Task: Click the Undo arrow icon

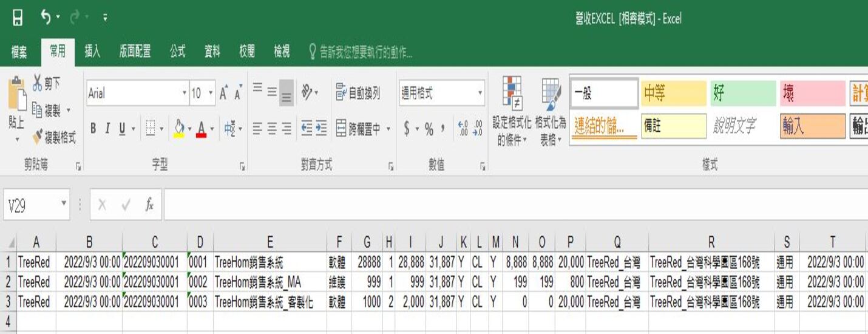Action: pyautogui.click(x=46, y=18)
